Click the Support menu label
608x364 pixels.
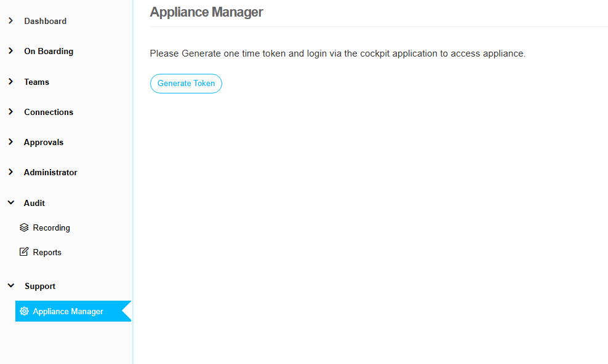pyautogui.click(x=40, y=286)
